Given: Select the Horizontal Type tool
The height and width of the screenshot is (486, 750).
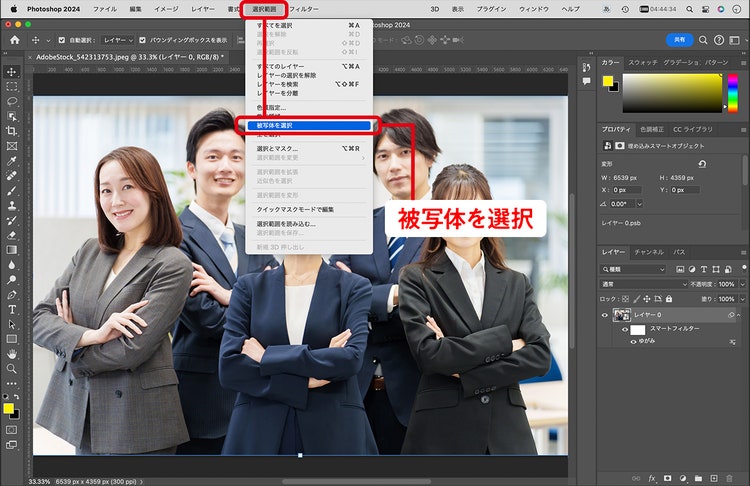Looking at the screenshot, I should pos(11,309).
